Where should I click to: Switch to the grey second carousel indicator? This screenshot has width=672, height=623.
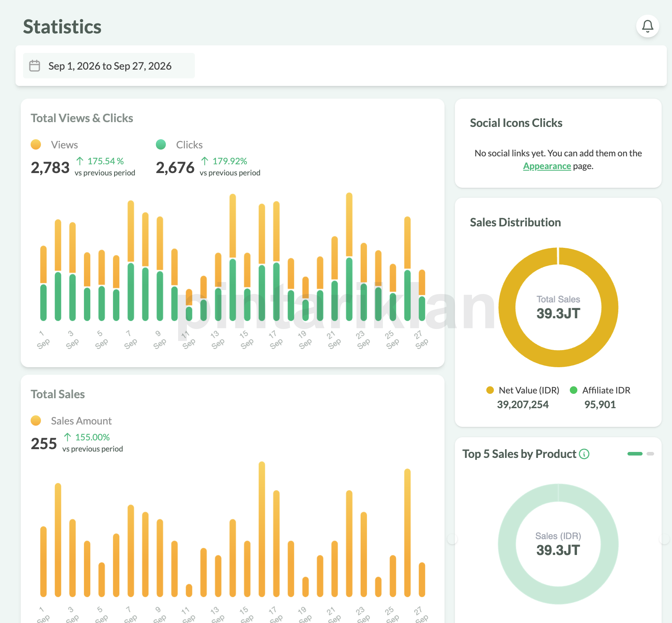(x=651, y=454)
